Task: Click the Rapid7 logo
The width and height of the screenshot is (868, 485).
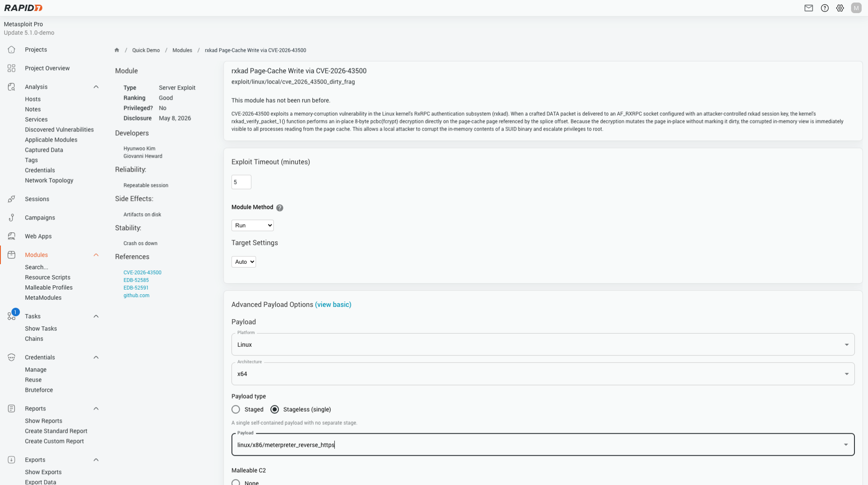Action: (x=23, y=8)
